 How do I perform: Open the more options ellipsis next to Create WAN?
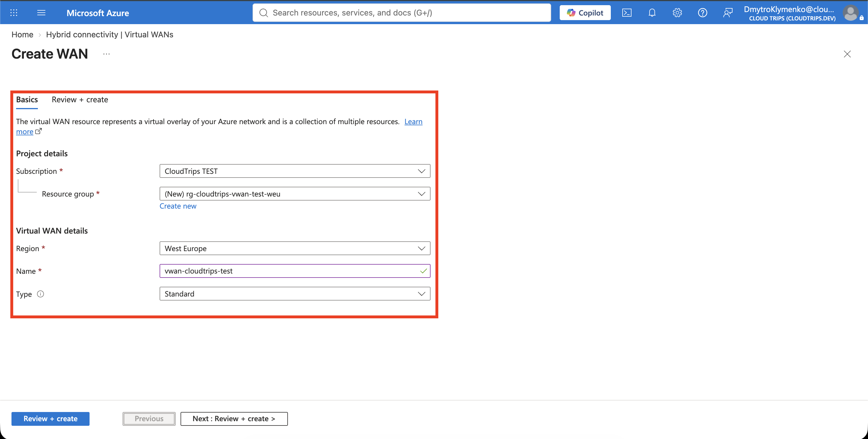(106, 54)
